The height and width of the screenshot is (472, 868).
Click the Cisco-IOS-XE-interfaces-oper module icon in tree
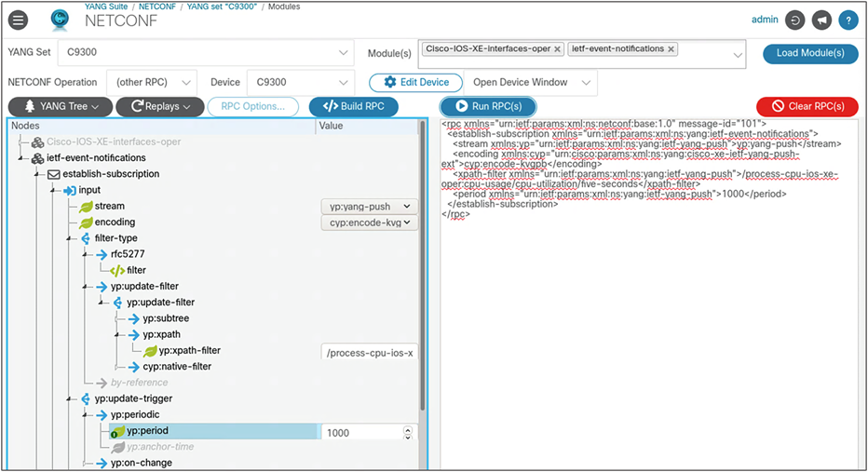tap(37, 142)
